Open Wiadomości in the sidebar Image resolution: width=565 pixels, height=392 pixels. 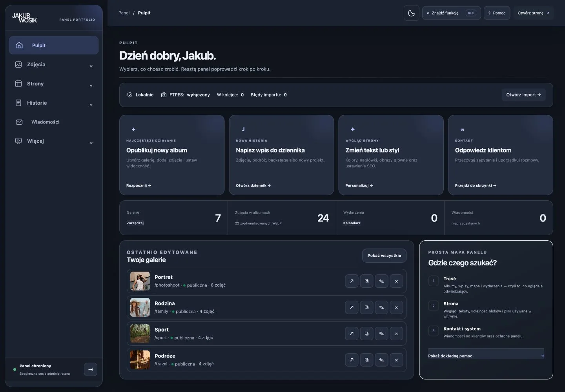pyautogui.click(x=54, y=122)
